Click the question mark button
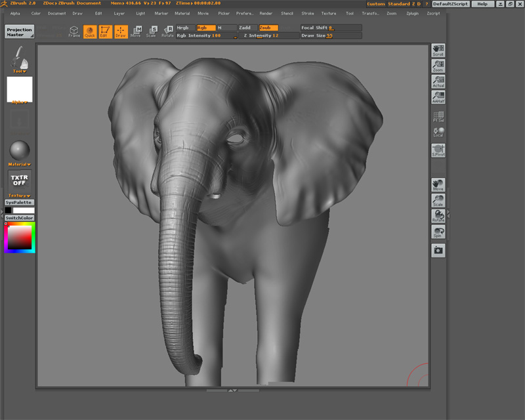The image size is (525, 420). click(427, 4)
